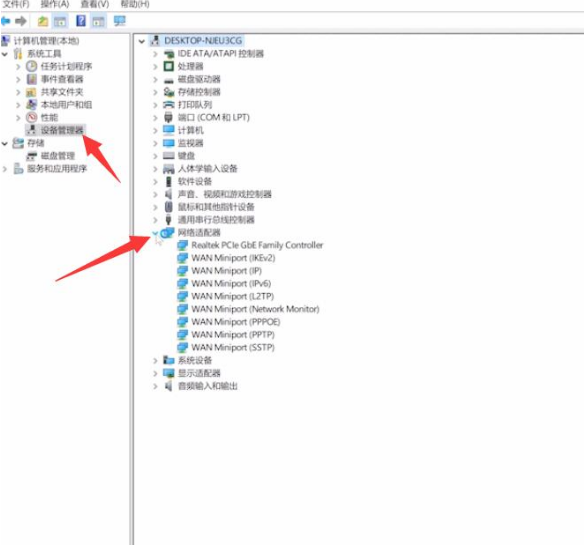The height and width of the screenshot is (548, 587).
Task: Select 设备管理器 device manager in sidebar
Action: pyautogui.click(x=62, y=130)
